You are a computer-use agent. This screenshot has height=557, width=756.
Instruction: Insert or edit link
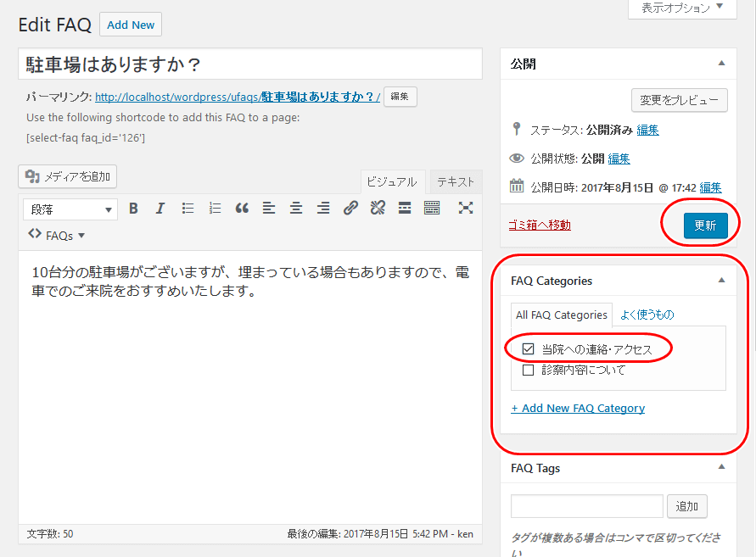point(350,209)
